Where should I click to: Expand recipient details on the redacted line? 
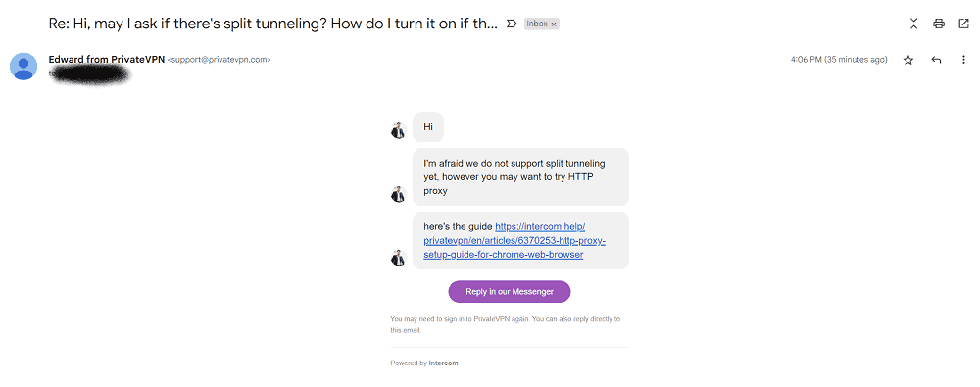pyautogui.click(x=90, y=73)
